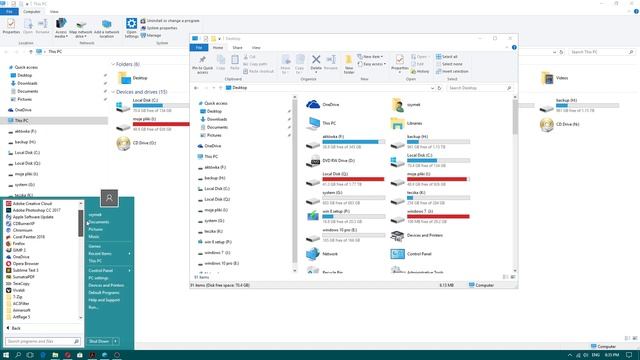
Task: Click Invert selection in Desktop window ribbon
Action: pos(452,71)
